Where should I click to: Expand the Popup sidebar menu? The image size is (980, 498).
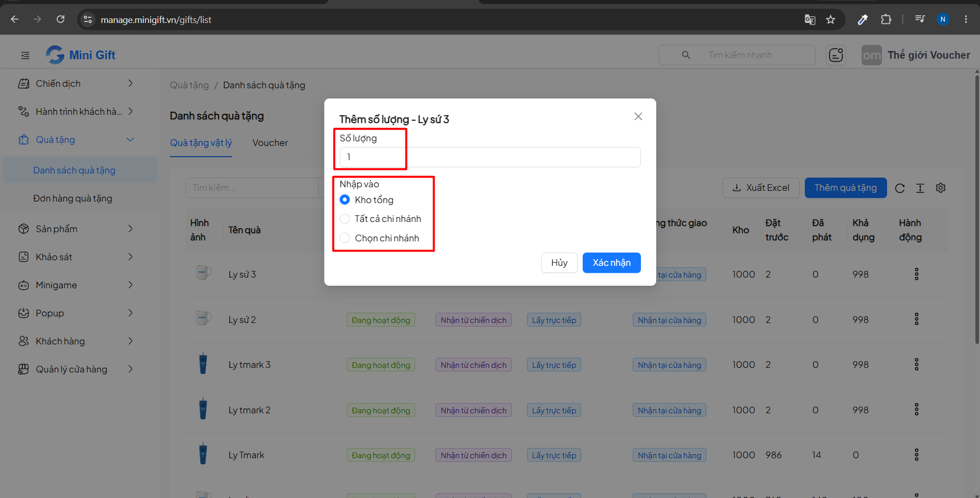(77, 313)
